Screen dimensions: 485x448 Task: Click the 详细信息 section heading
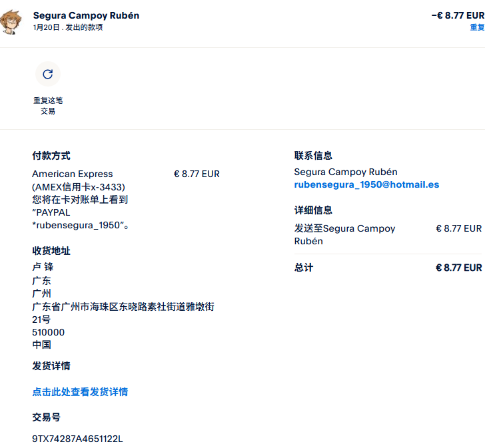click(x=313, y=210)
